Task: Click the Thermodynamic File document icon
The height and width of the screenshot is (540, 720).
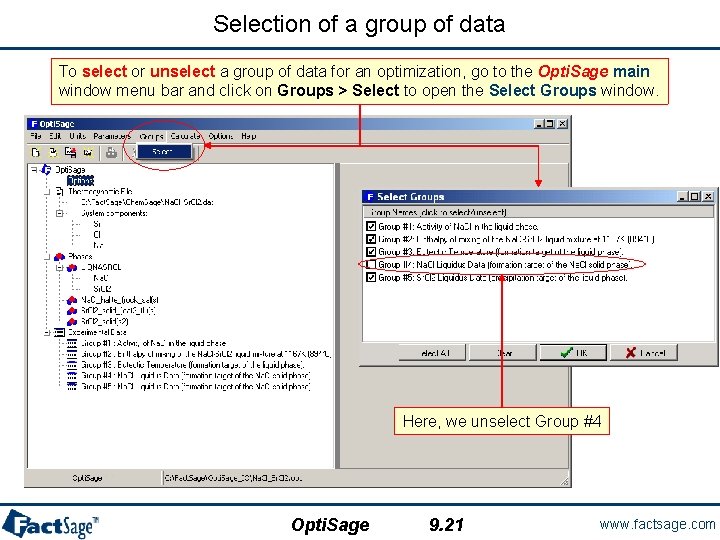Action: coord(59,191)
